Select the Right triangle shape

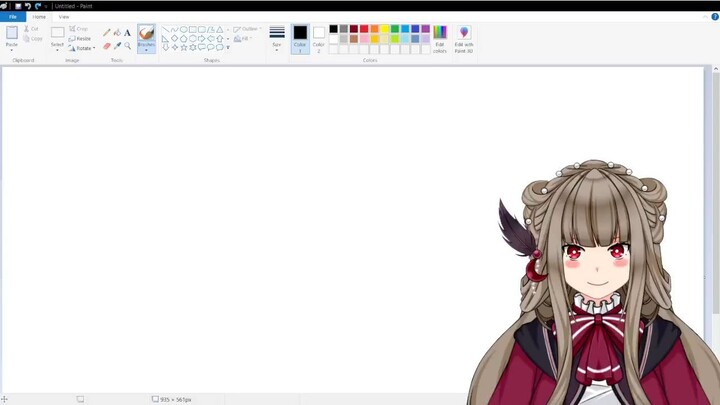(x=166, y=39)
